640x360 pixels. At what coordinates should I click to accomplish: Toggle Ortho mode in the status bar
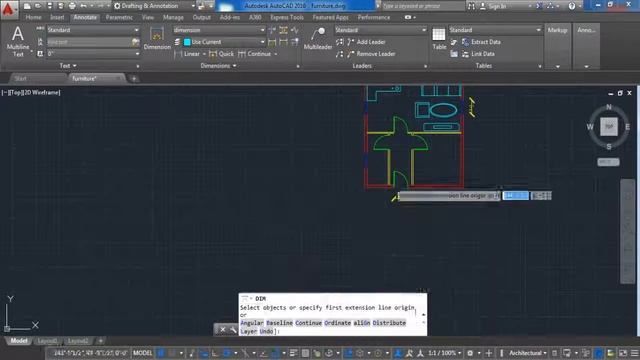pyautogui.click(x=216, y=353)
